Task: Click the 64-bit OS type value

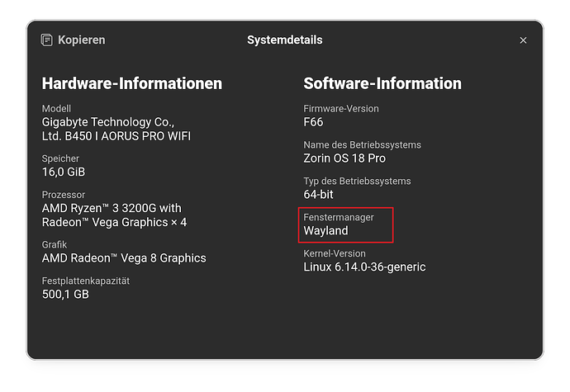Action: 321,194
